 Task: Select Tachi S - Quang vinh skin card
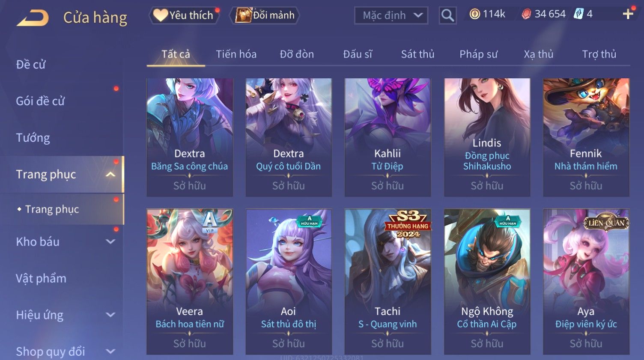click(x=388, y=282)
